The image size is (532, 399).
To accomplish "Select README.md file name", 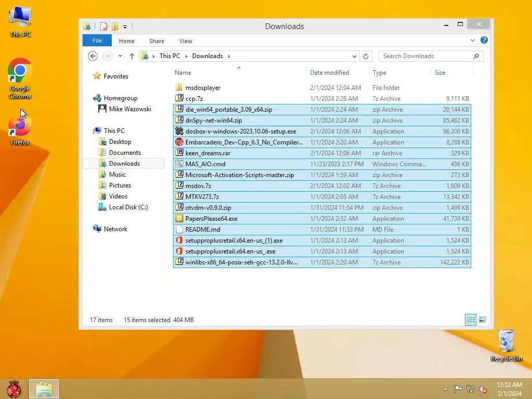I will (203, 229).
